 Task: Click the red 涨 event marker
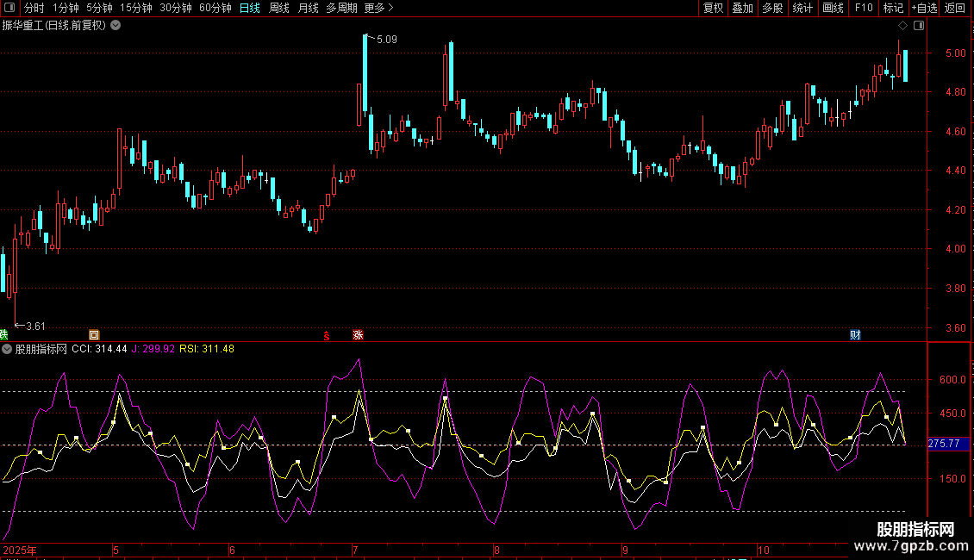358,334
